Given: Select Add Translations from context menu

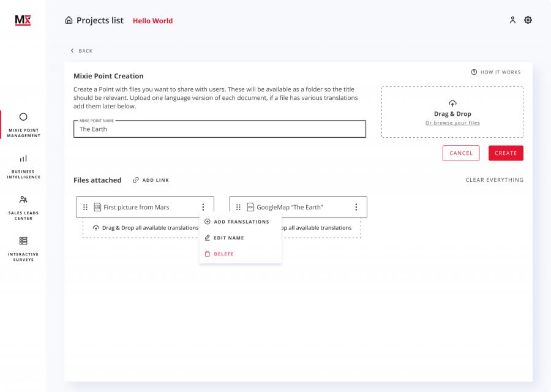Looking at the screenshot, I should coord(241,222).
